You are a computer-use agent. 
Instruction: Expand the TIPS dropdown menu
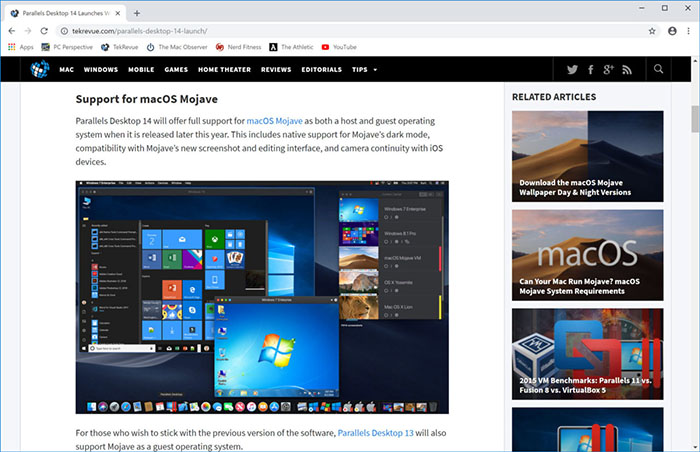364,70
